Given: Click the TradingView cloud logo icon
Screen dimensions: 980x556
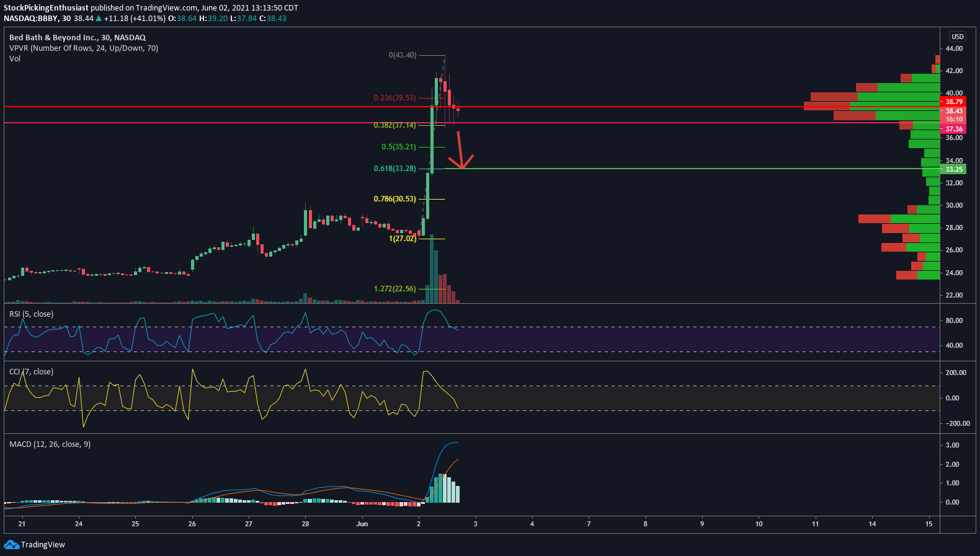Looking at the screenshot, I should click(x=11, y=545).
